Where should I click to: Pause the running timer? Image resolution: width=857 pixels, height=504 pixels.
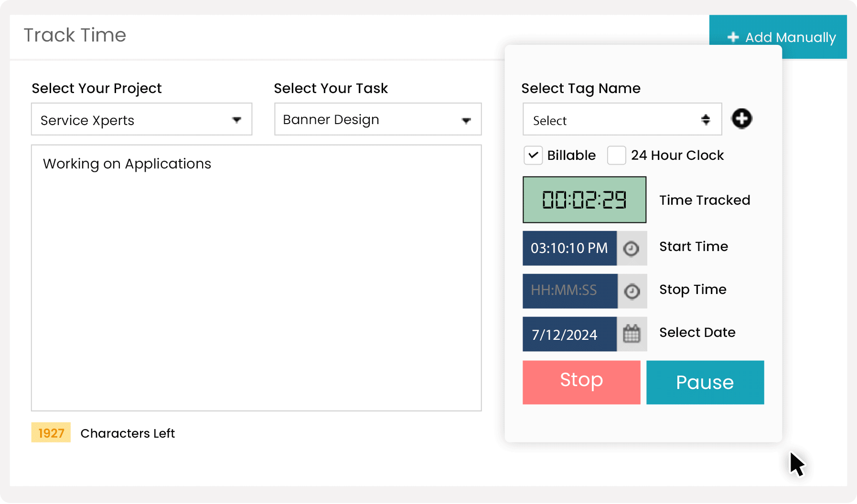[x=705, y=382]
